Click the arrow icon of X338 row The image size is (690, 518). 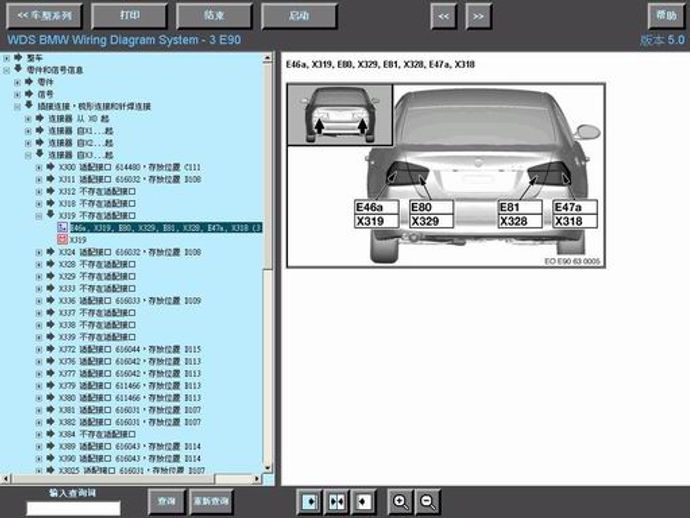pos(51,324)
